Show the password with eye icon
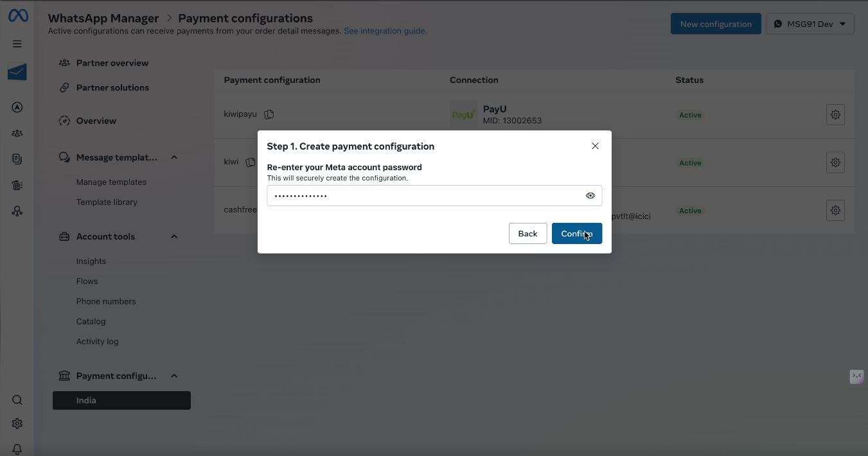 (x=590, y=196)
